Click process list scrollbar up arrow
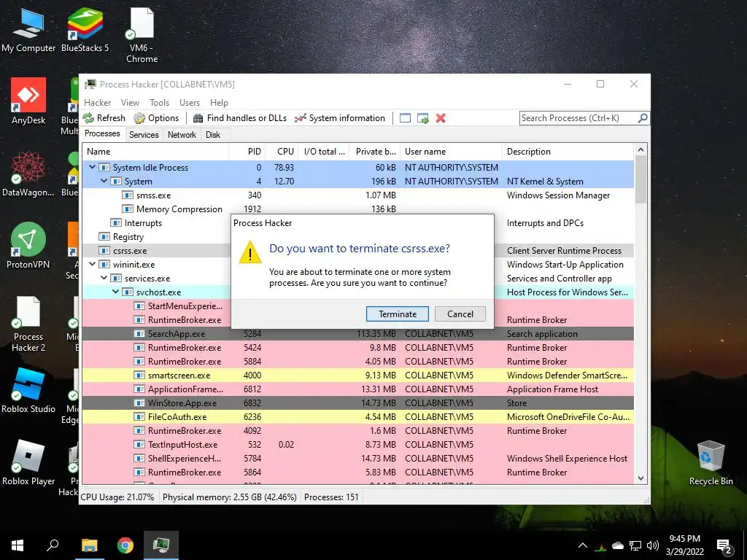This screenshot has width=747, height=560. pyautogui.click(x=640, y=150)
